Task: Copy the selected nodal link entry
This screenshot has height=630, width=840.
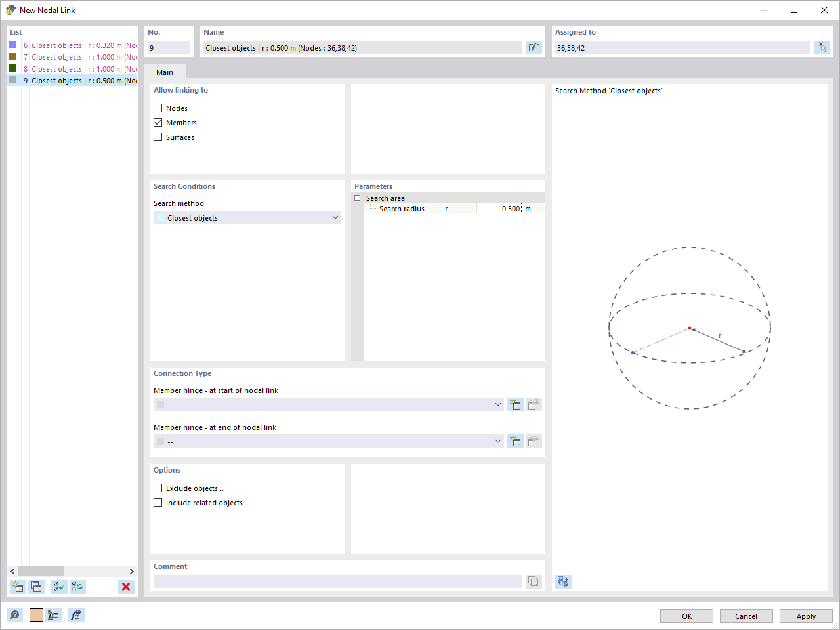Action: coord(36,587)
